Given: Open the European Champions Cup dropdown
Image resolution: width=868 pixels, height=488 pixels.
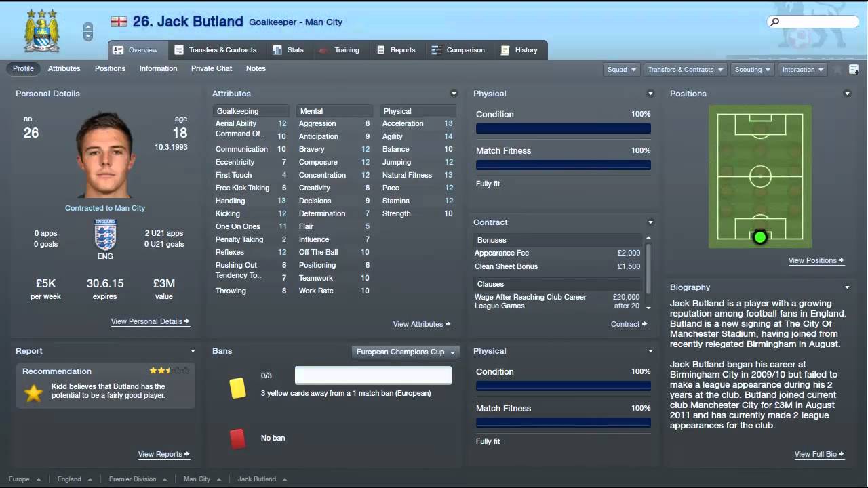Looking at the screenshot, I should tap(406, 352).
